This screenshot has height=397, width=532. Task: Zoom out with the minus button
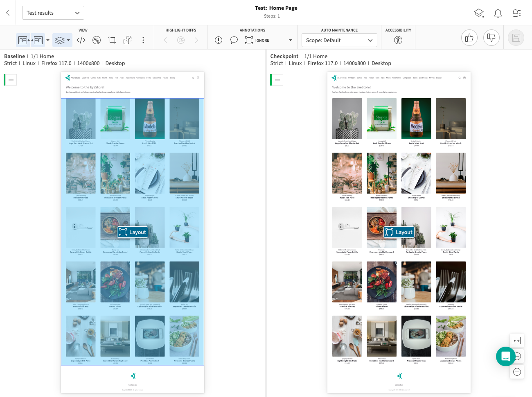tap(517, 372)
